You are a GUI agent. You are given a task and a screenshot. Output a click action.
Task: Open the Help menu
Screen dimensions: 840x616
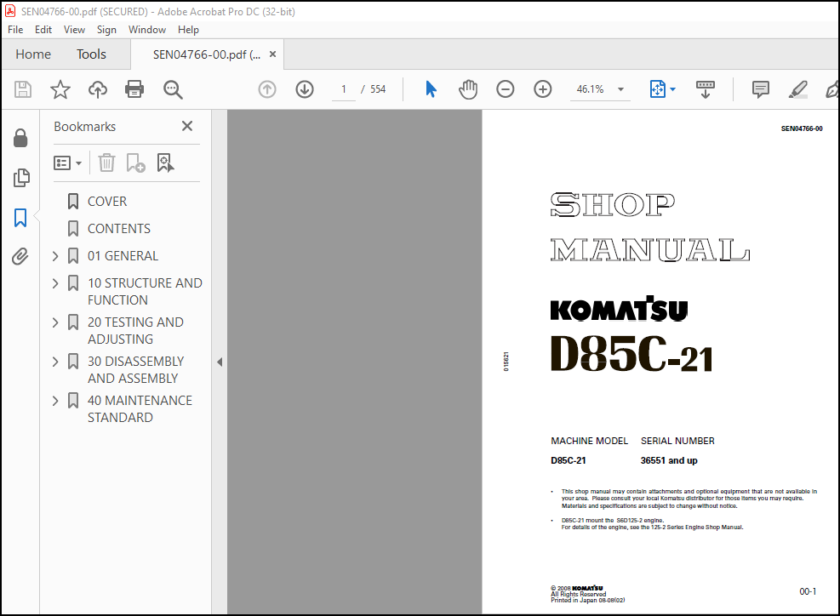click(188, 30)
